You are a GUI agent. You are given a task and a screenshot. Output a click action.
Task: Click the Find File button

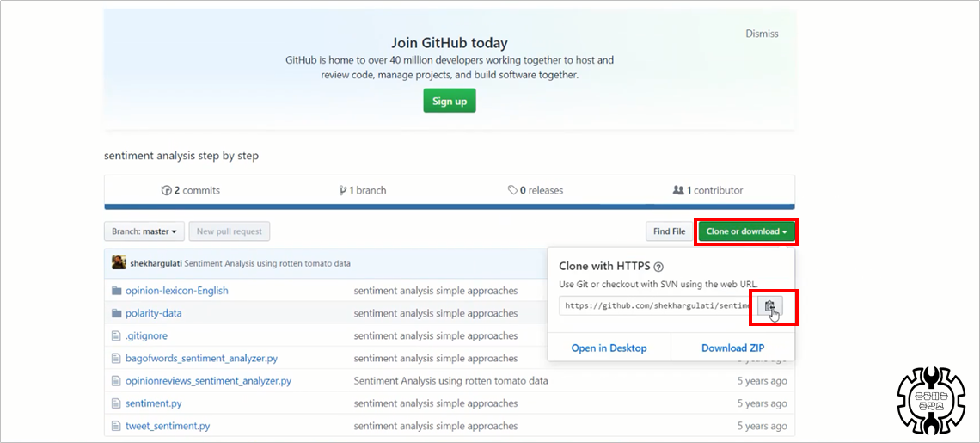670,231
